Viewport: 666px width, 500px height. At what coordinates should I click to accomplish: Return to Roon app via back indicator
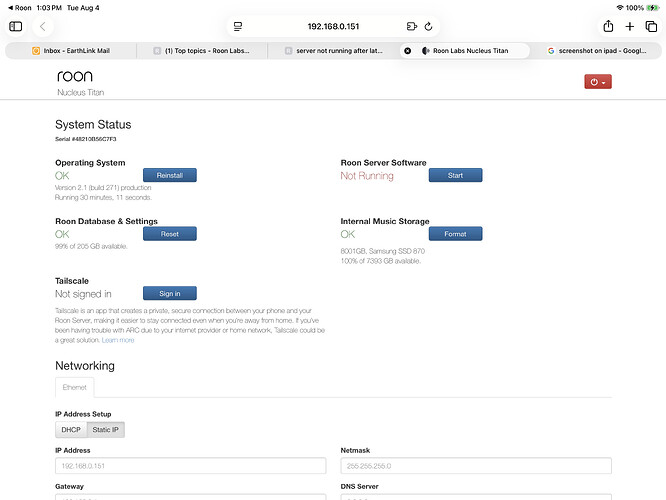click(x=20, y=8)
